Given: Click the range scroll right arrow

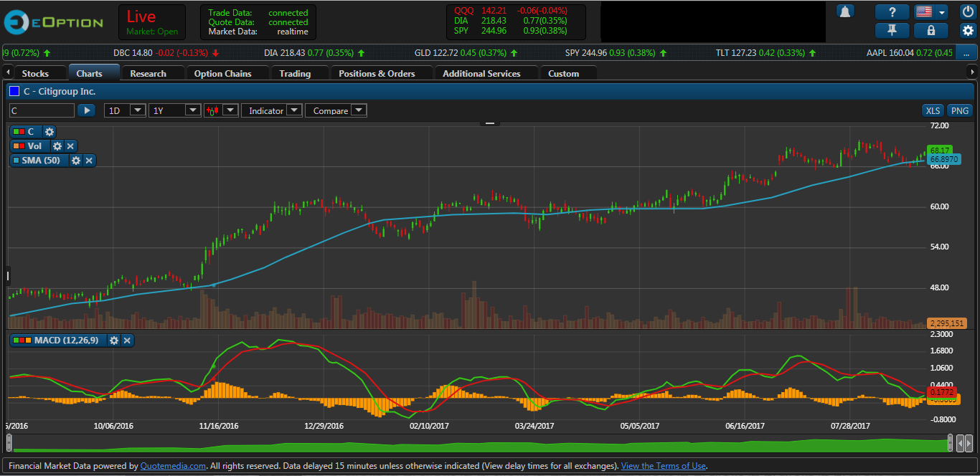Looking at the screenshot, I should (969, 444).
